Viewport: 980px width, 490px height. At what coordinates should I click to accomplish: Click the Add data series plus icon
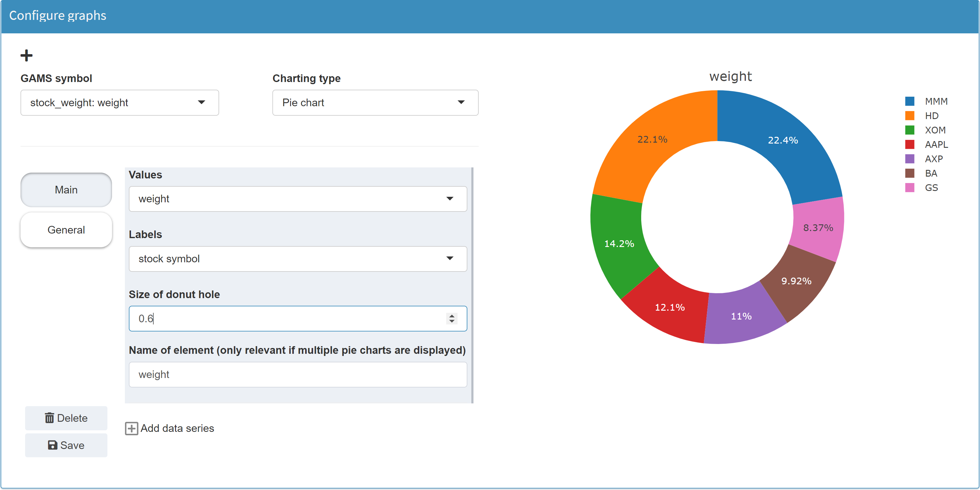131,428
